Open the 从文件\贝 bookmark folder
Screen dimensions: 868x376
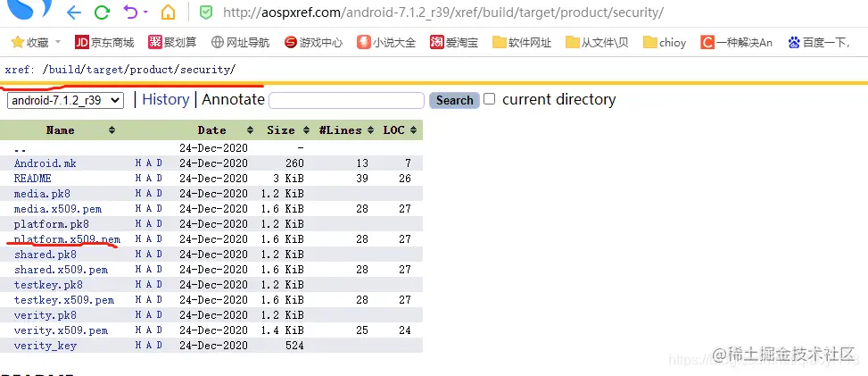click(597, 42)
